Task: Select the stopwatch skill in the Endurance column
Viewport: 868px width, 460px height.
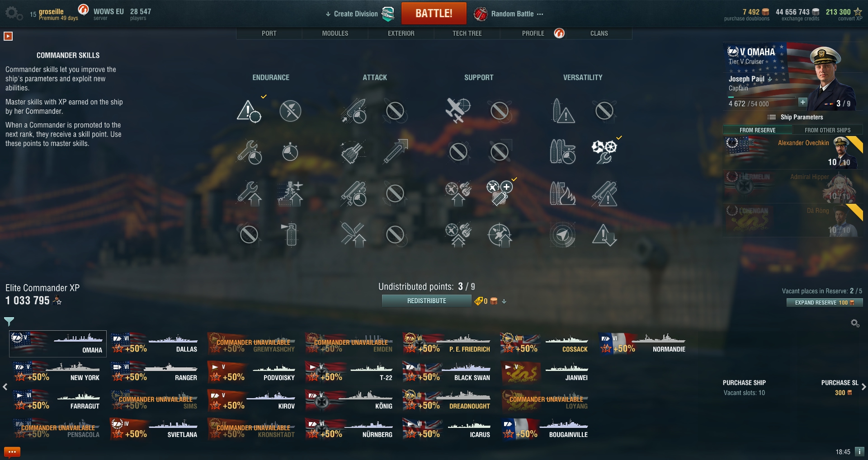Action: (x=290, y=152)
